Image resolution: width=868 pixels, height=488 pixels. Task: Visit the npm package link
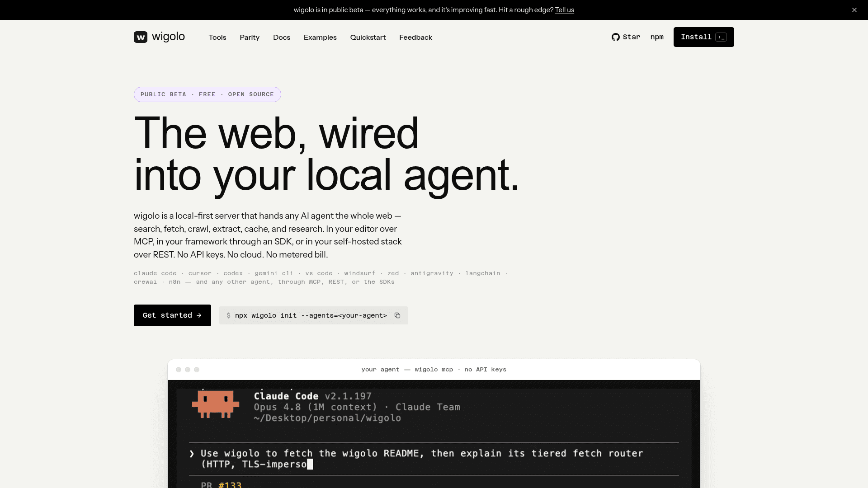pyautogui.click(x=657, y=37)
